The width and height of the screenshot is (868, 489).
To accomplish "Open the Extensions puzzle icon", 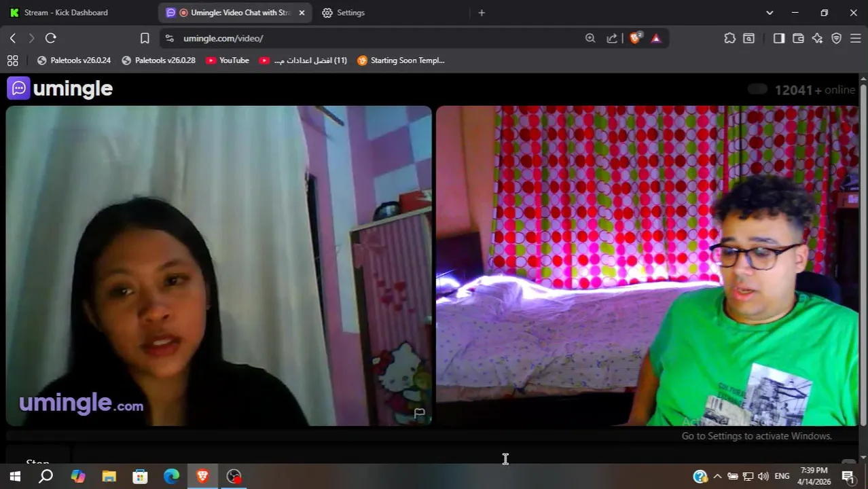I will pyautogui.click(x=729, y=39).
